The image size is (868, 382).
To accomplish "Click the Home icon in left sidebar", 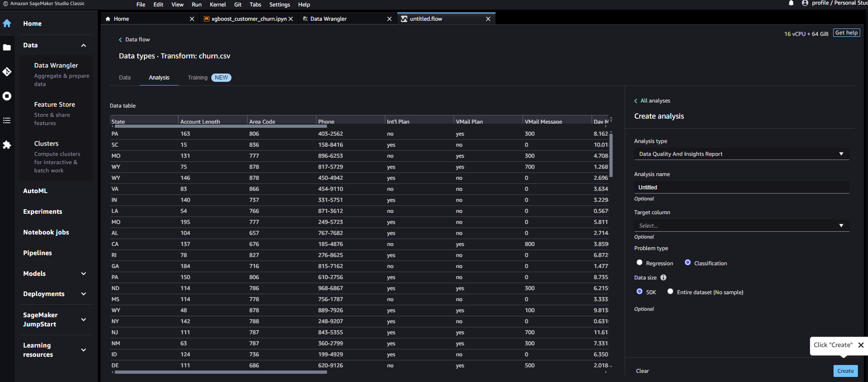I will 7,23.
